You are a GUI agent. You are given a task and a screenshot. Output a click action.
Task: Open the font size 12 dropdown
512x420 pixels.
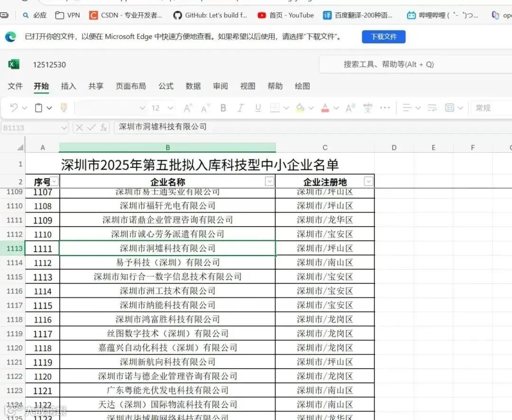(170, 108)
